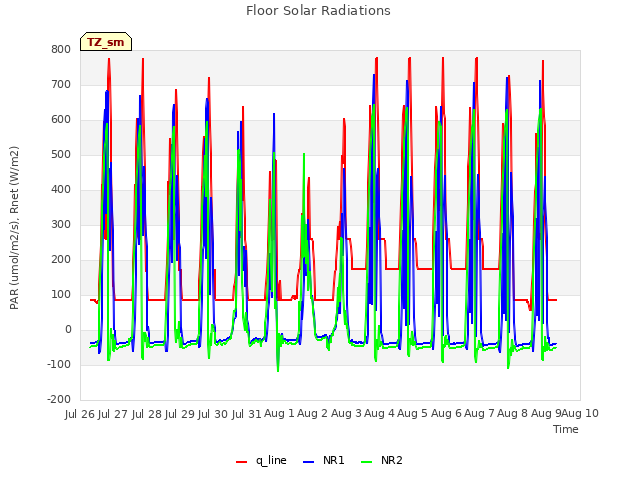
Task: Click the Jul 30 date tick
Action: [x=213, y=414]
